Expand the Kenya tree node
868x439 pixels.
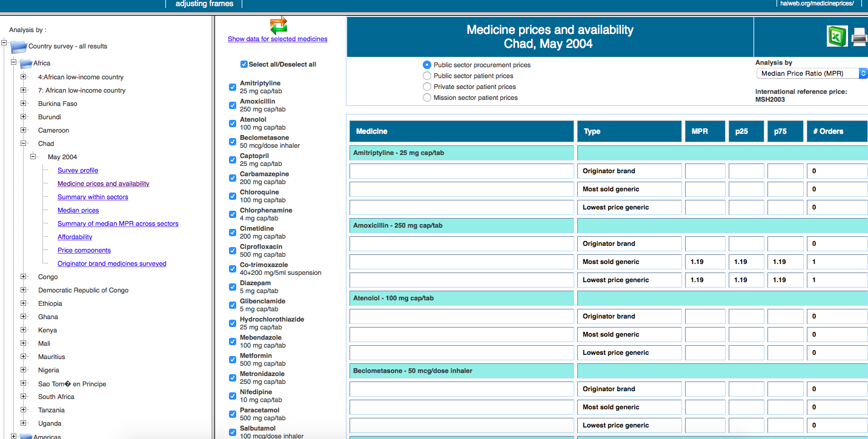(24, 330)
